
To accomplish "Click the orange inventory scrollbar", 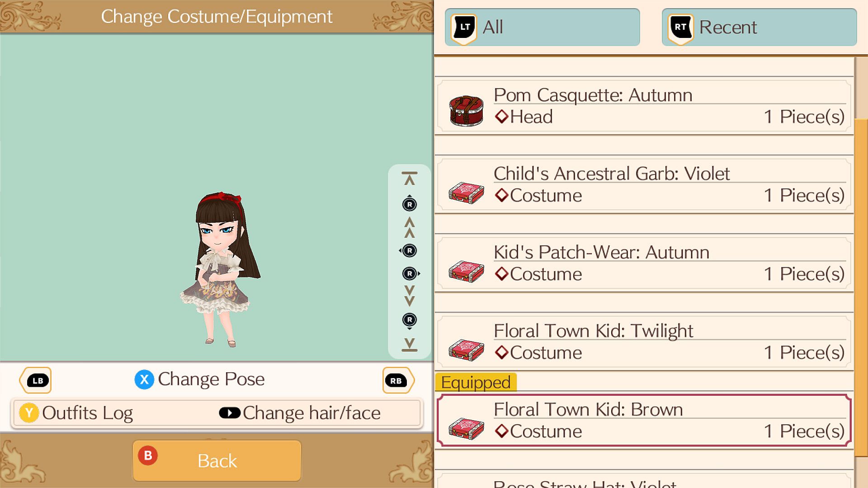I will pyautogui.click(x=861, y=303).
